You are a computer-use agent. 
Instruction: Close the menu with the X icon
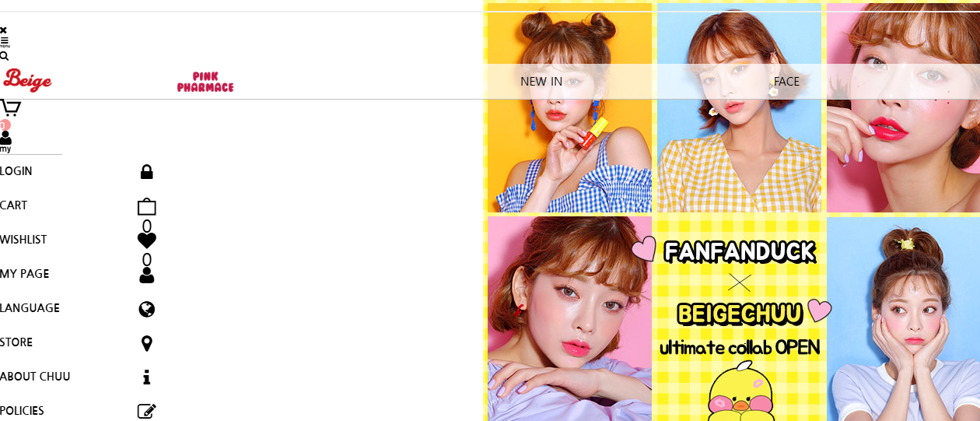click(3, 30)
